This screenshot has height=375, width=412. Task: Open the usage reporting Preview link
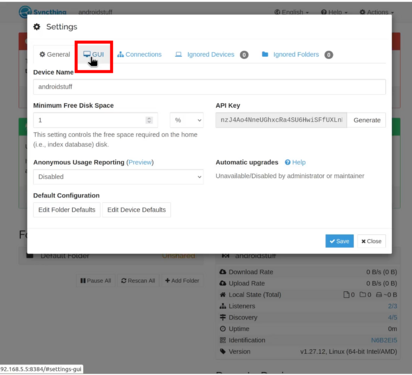140,162
